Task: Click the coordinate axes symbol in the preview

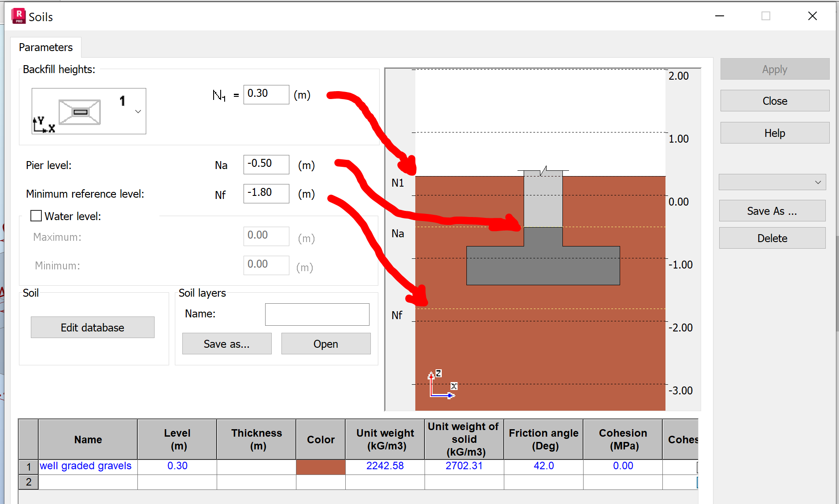Action: coord(440,385)
